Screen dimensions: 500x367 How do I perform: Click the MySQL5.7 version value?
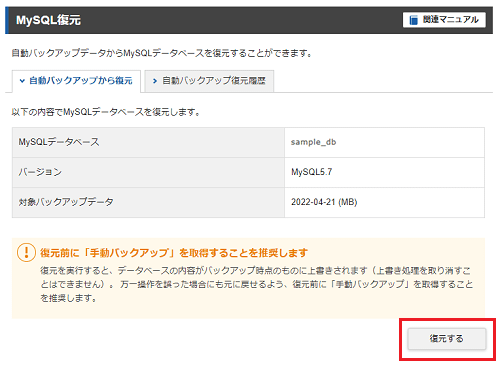(x=312, y=172)
